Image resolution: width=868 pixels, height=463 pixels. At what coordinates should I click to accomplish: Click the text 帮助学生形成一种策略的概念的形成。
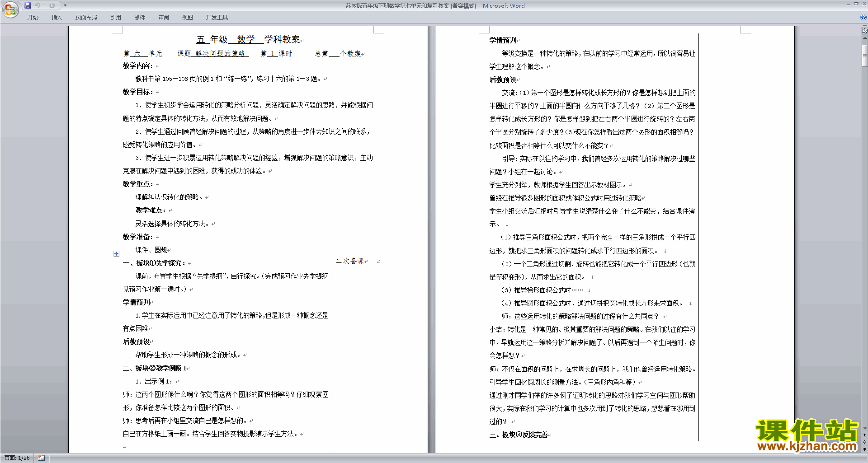189,355
